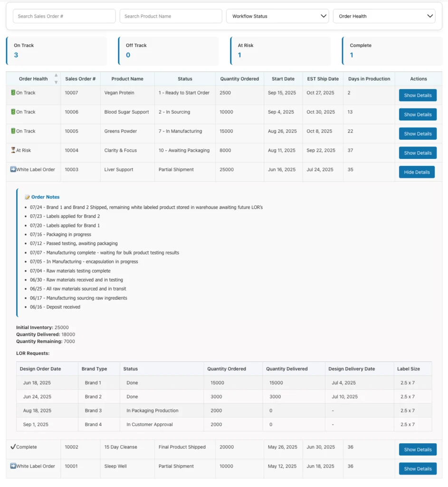Collapse details with Hide Details for order 10003
Image resolution: width=448 pixels, height=487 pixels.
pyautogui.click(x=417, y=172)
